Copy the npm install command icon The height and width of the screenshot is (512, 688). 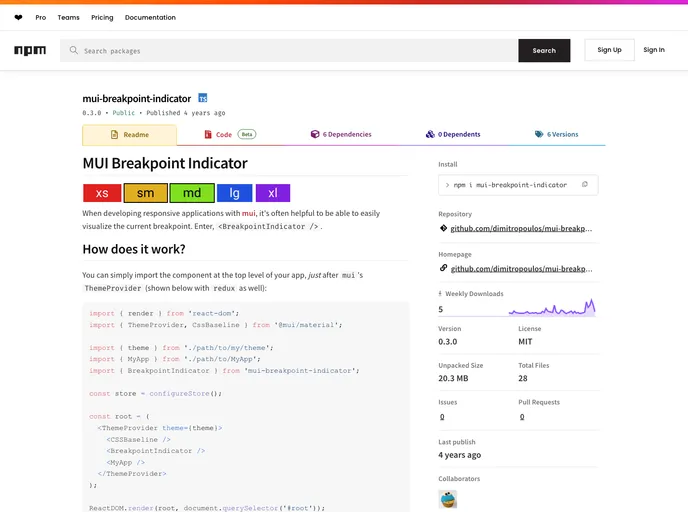coord(584,185)
